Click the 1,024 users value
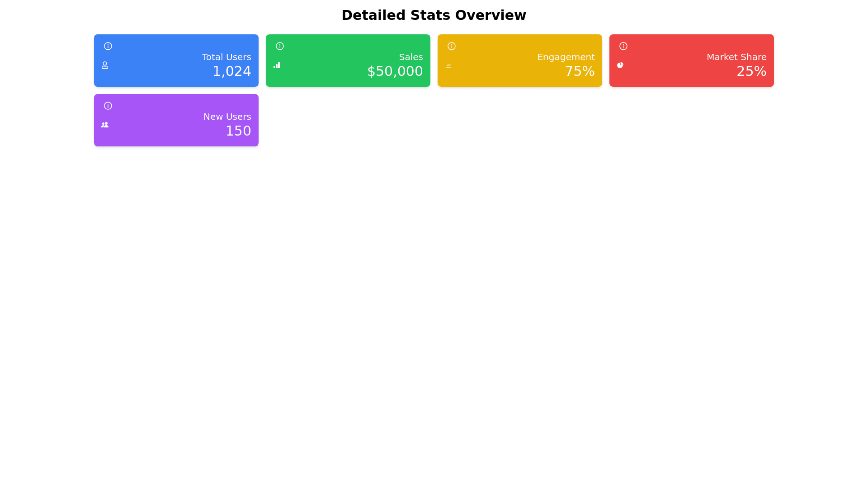868x488 pixels. [x=231, y=71]
